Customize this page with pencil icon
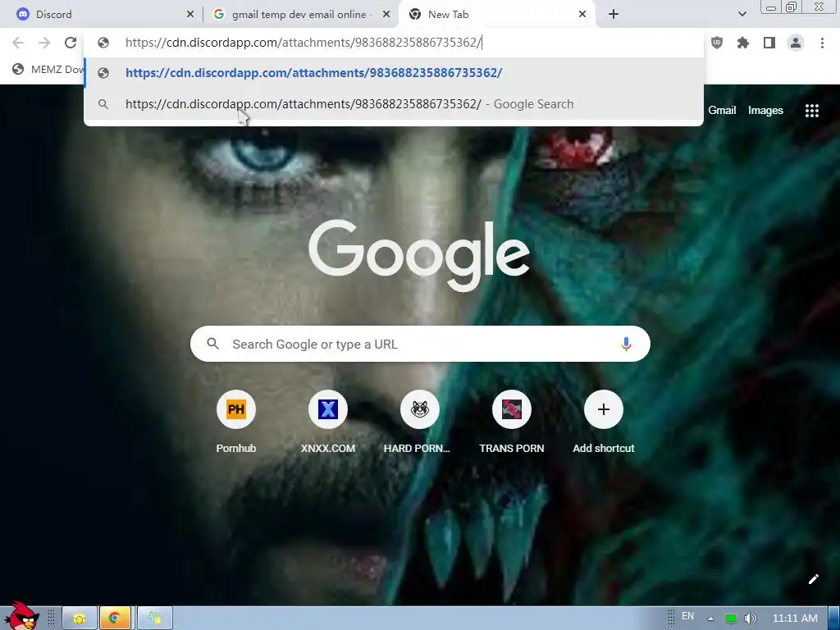840x630 pixels. 813,579
